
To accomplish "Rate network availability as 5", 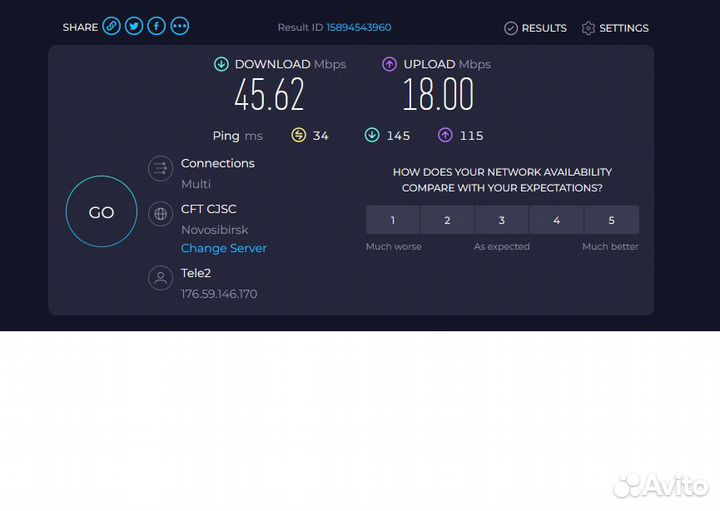I will click(x=612, y=220).
